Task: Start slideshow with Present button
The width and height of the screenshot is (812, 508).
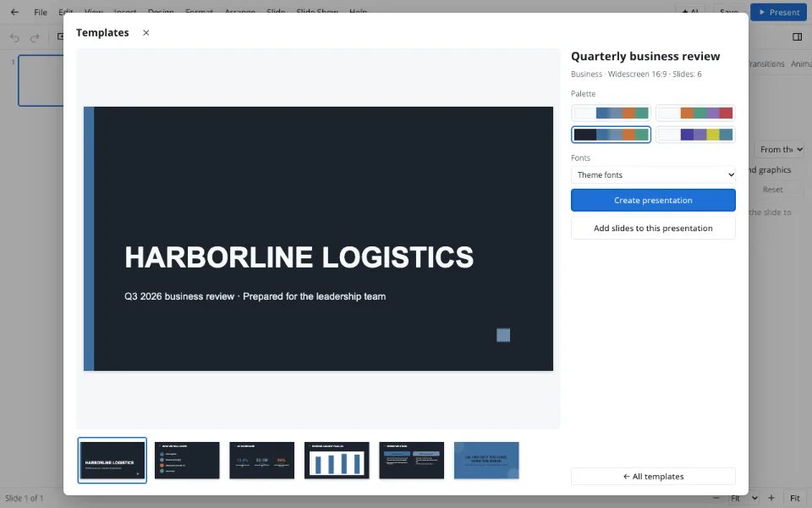Action: click(778, 12)
